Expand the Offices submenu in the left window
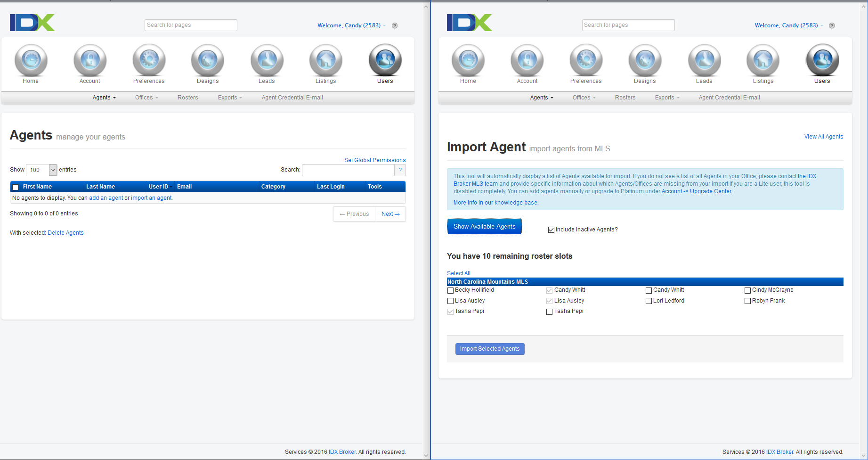 point(146,98)
